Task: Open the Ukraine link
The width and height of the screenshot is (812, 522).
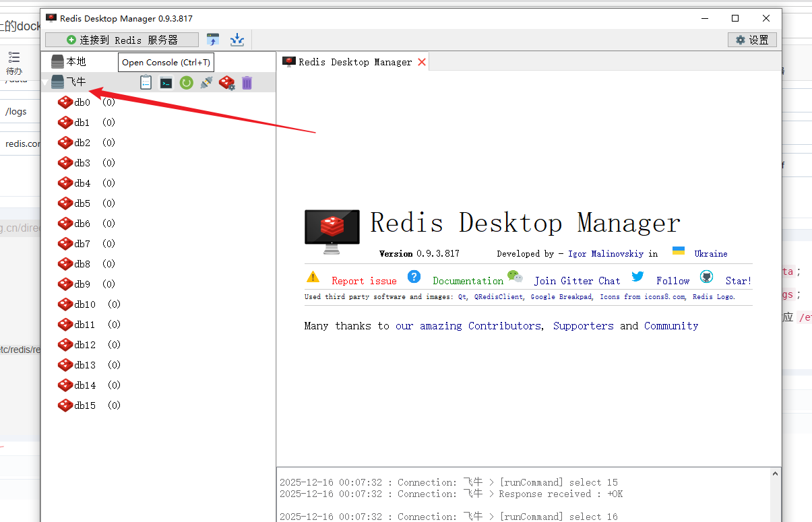Action: pyautogui.click(x=711, y=254)
